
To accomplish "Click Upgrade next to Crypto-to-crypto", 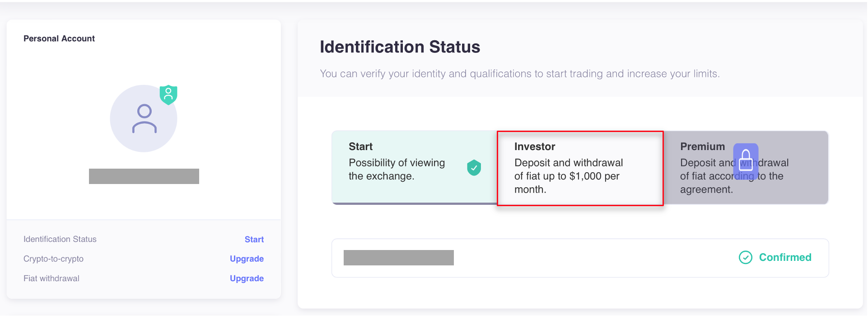I will point(247,259).
